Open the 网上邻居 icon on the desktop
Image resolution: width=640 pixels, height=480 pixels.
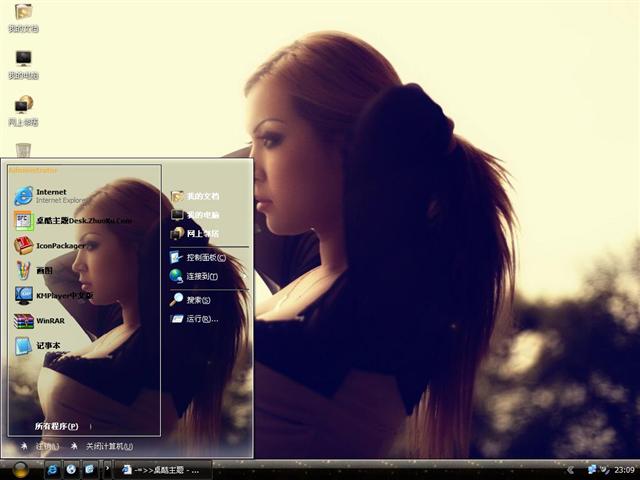[23, 111]
